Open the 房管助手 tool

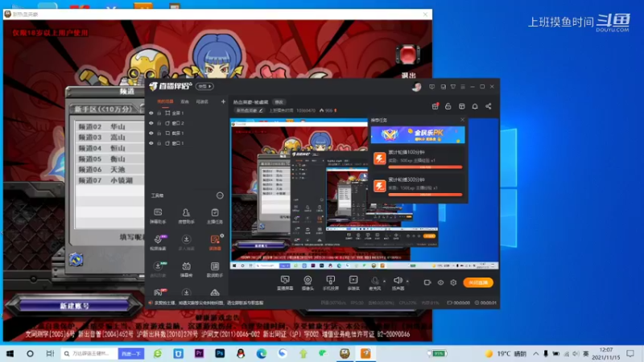[186, 216]
